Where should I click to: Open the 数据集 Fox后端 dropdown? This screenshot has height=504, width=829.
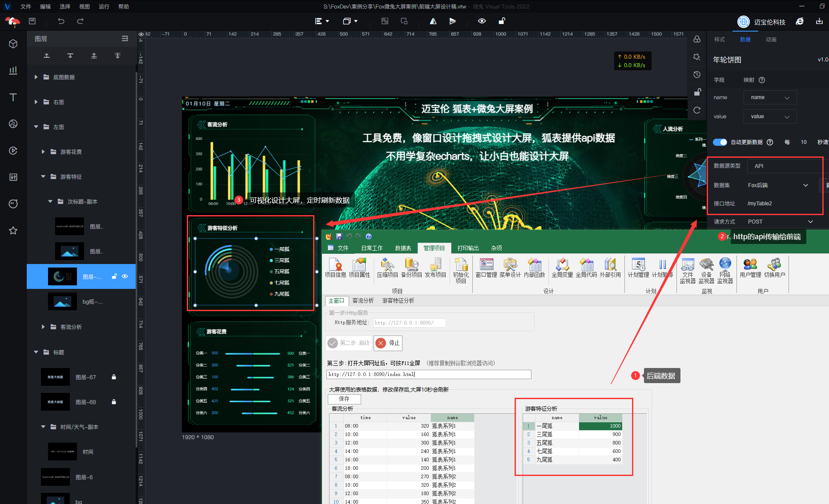point(778,185)
